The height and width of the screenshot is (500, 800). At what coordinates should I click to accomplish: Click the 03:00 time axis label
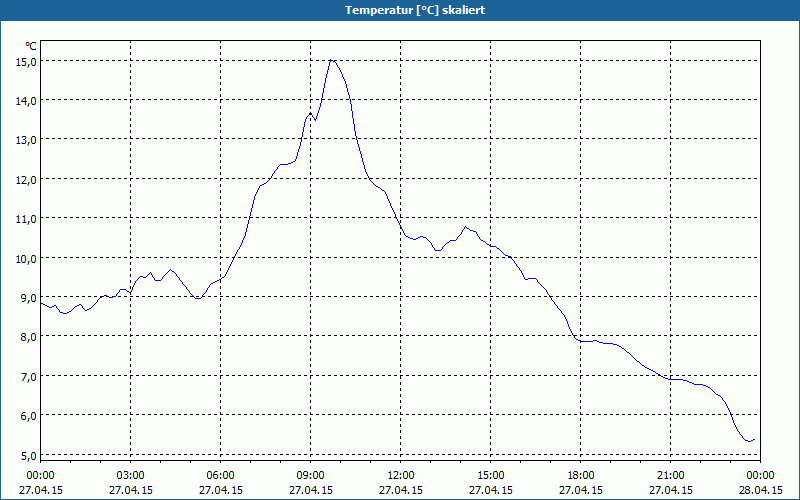coord(130,475)
